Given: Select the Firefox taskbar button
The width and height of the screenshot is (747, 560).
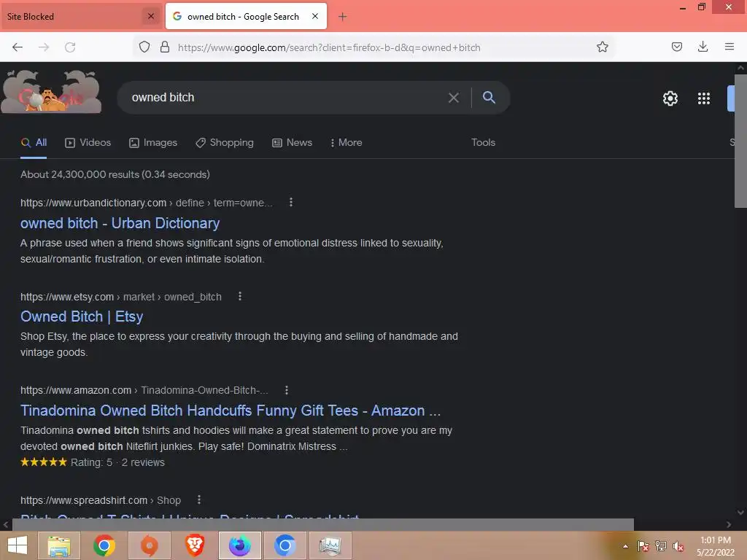Looking at the screenshot, I should (x=239, y=545).
